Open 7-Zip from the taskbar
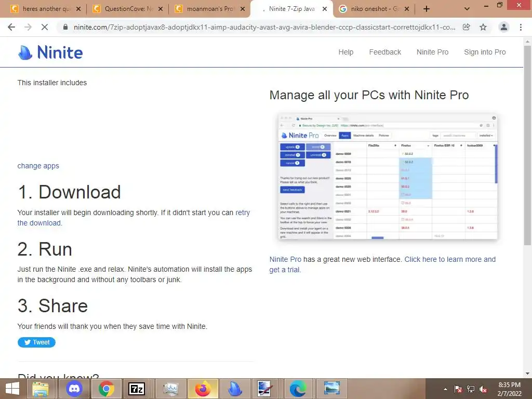The width and height of the screenshot is (532, 399). pyautogui.click(x=137, y=389)
